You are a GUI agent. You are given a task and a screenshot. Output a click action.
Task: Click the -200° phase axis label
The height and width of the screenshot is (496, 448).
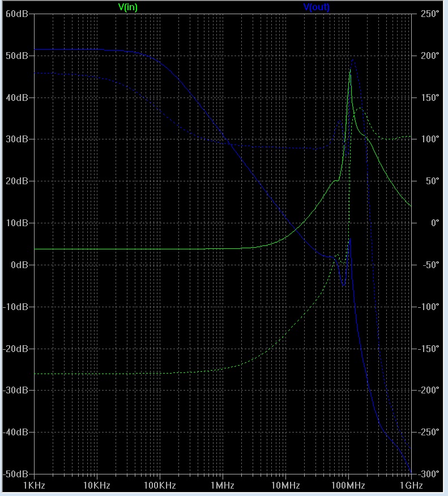[x=428, y=390]
